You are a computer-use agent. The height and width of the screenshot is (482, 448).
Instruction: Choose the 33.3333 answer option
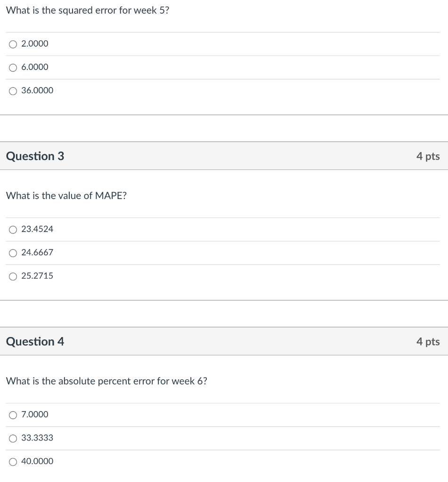pos(13,438)
